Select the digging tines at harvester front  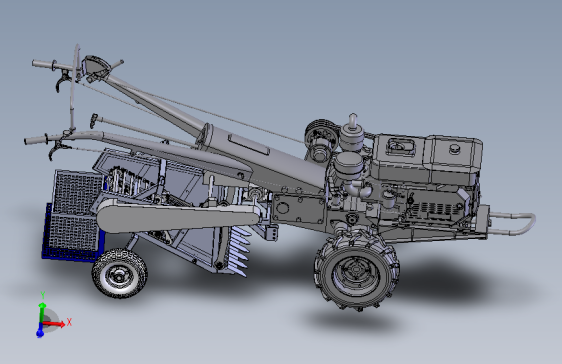point(239,251)
